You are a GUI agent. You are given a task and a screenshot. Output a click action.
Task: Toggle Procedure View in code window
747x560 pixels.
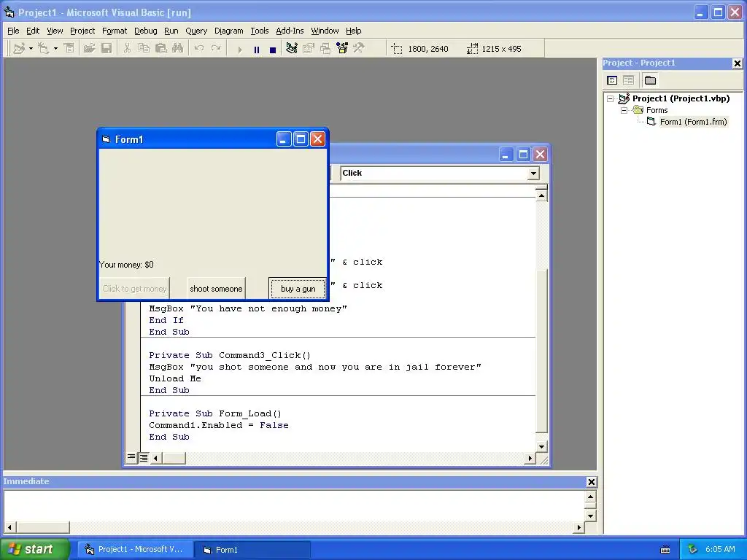(x=131, y=458)
